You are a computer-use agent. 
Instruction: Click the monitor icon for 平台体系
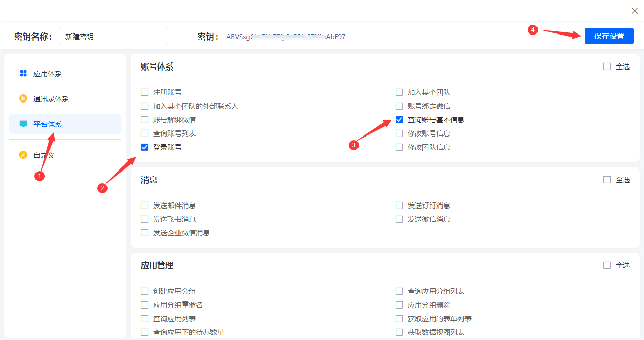point(23,124)
